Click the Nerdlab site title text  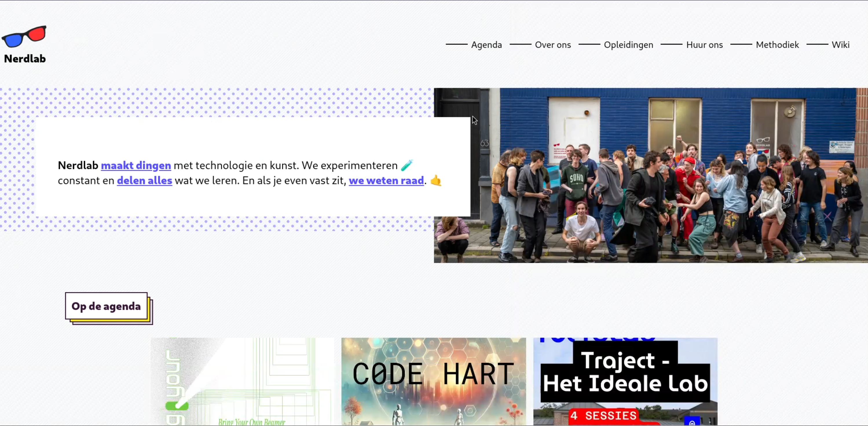pos(25,58)
